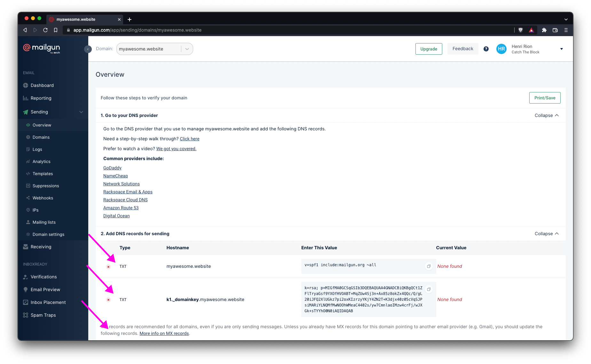
Task: Bookmark this page
Action: [x=56, y=30]
